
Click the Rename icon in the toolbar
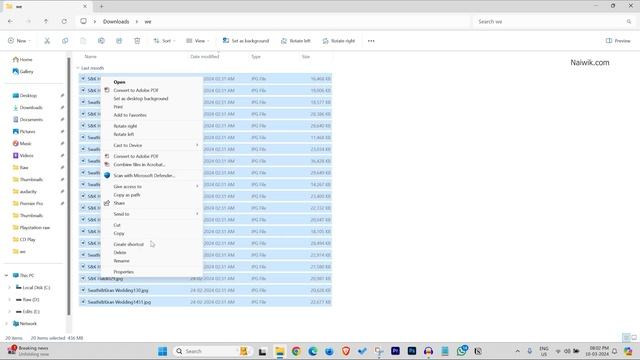101,41
